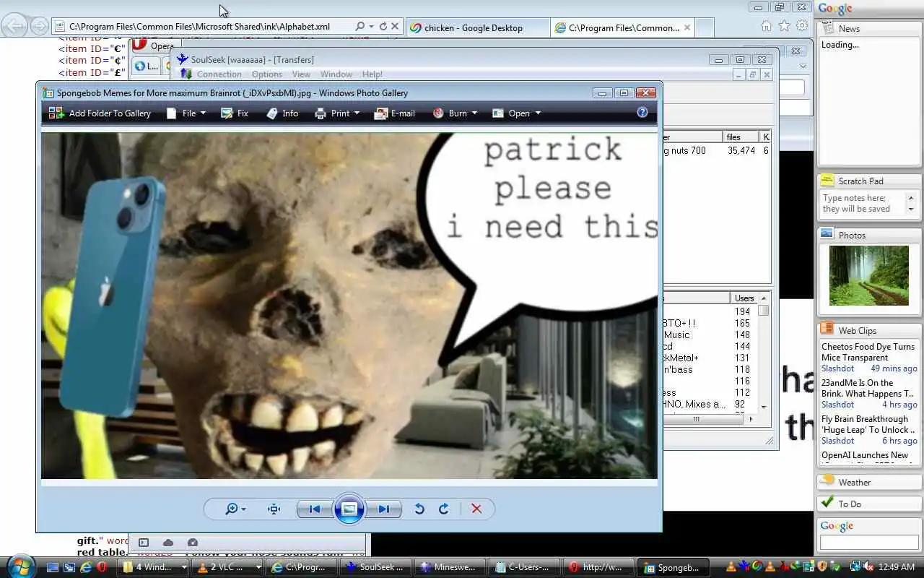This screenshot has width=924, height=578.
Task: Click Actual size fit-to-window icon
Action: pyautogui.click(x=274, y=509)
